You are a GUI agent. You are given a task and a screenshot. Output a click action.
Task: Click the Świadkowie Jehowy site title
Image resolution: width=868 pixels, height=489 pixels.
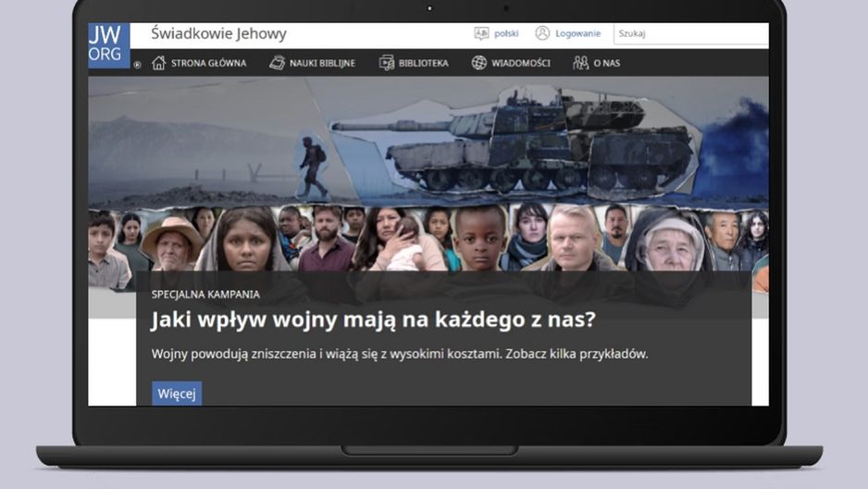(x=218, y=33)
